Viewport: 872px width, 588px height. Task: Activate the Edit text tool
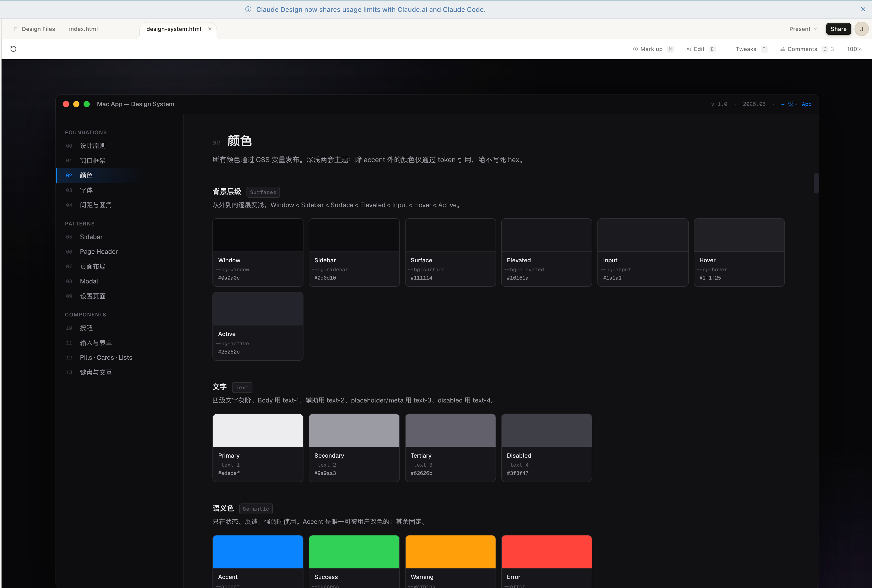click(701, 49)
